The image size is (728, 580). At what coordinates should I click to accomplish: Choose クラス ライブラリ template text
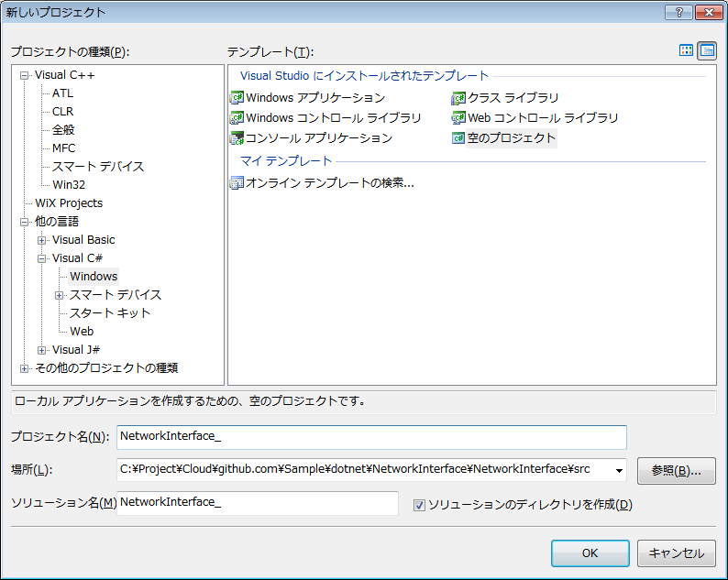(x=513, y=98)
